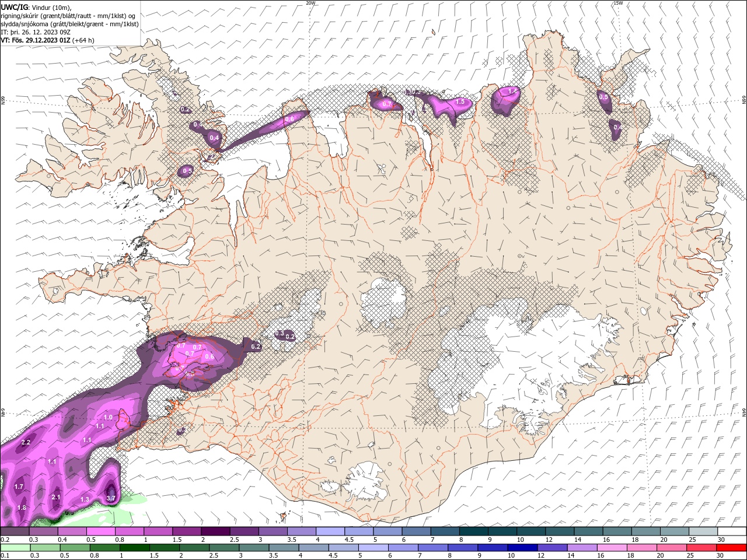This screenshot has width=747, height=560.
Task: Select the darkest green 1 swatch in lower legend
Action: [134, 548]
